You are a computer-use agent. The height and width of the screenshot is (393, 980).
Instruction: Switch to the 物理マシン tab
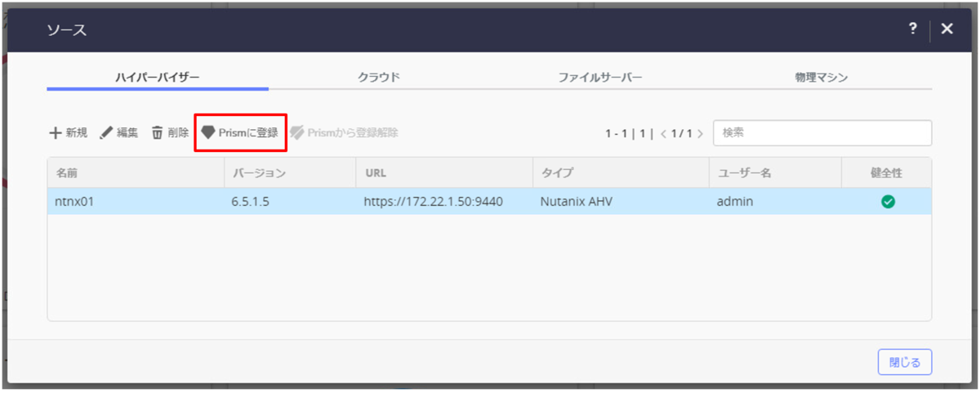822,78
